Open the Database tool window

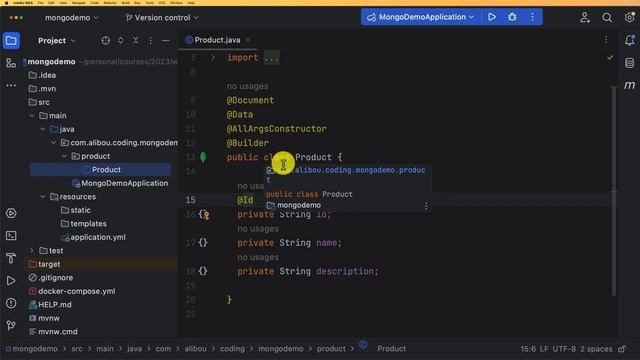click(x=629, y=63)
